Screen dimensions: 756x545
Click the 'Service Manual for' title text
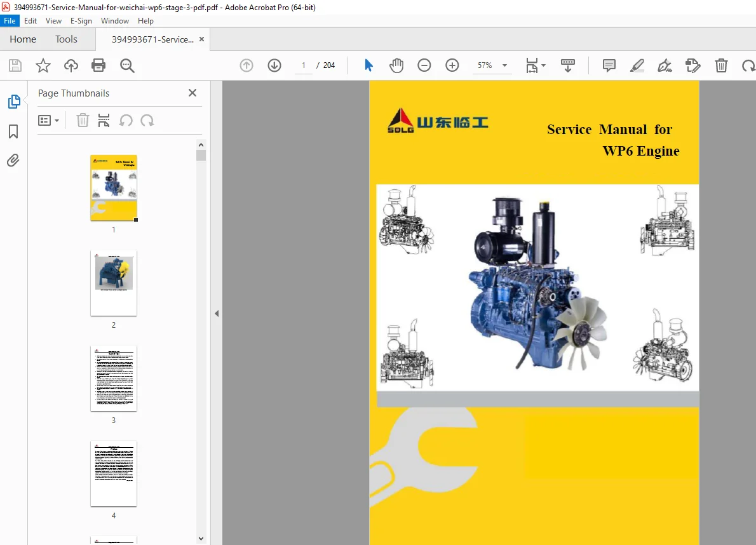tap(609, 130)
